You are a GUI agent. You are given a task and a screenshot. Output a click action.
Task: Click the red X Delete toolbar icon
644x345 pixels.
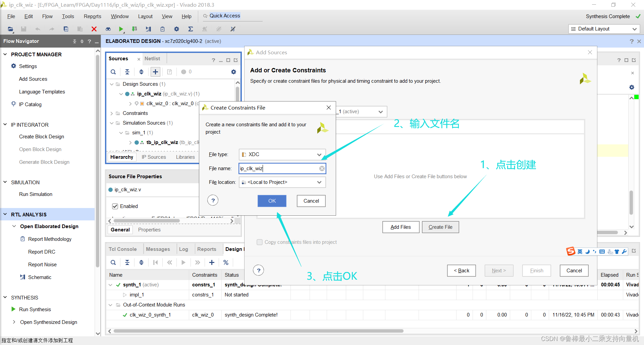coord(94,29)
